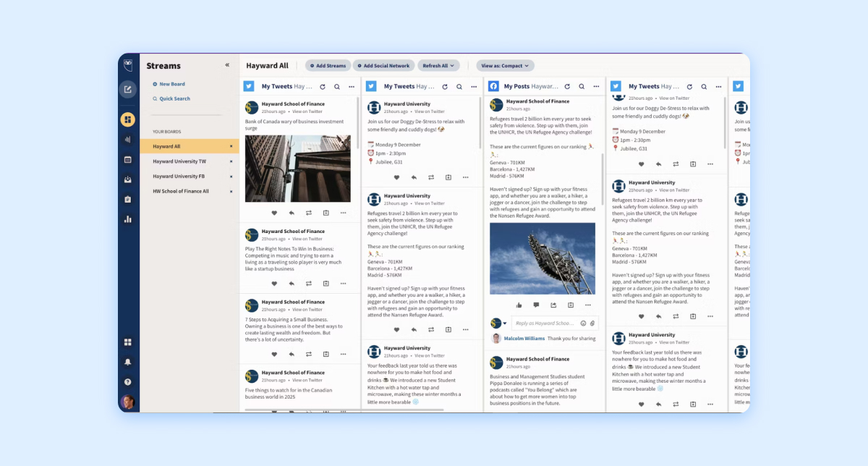Insert emoji in the Facebook reply box
This screenshot has width=868, height=466.
pos(583,323)
